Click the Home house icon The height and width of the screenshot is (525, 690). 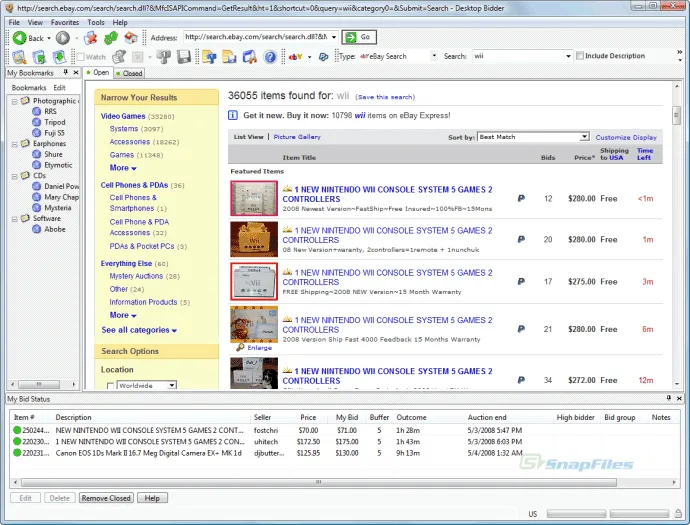[131, 38]
